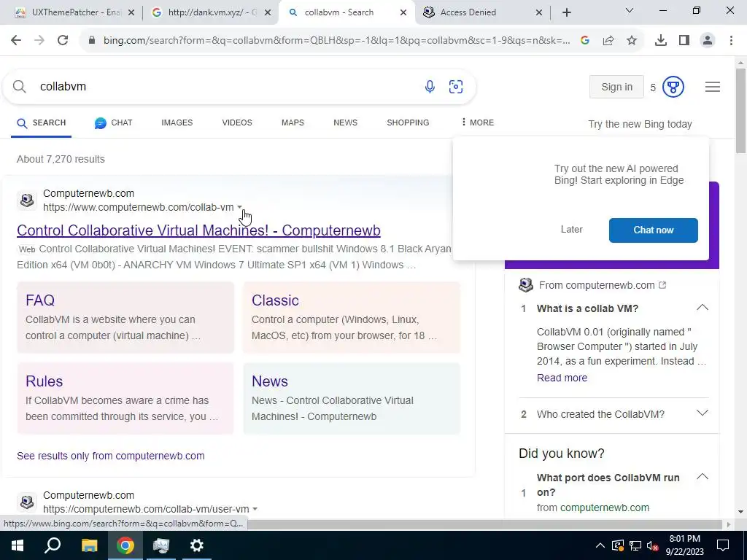747x560 pixels.
Task: Go back using the browser back arrow
Action: coord(16,41)
